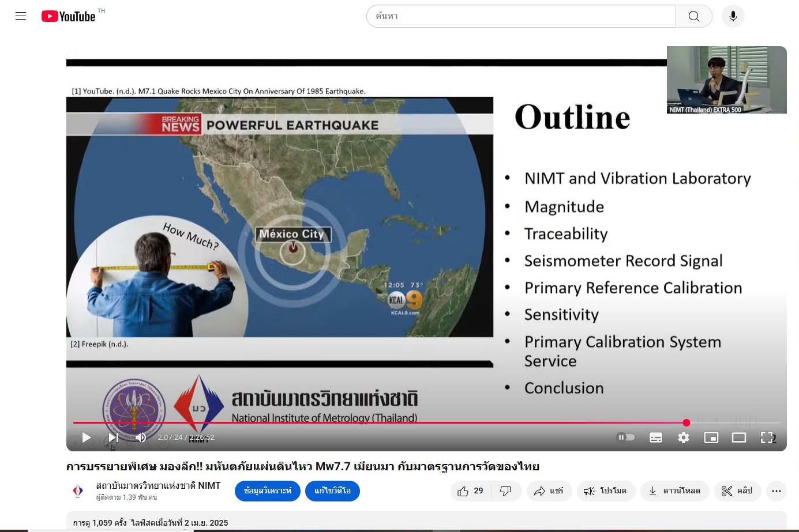This screenshot has width=799, height=532.
Task: Open the player settings gear
Action: [684, 437]
